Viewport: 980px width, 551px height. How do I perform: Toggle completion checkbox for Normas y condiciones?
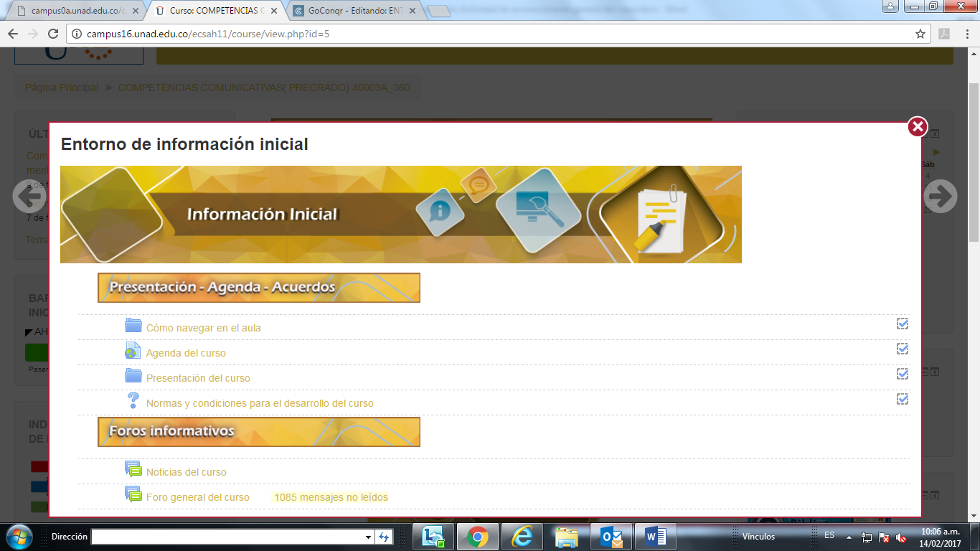(903, 399)
